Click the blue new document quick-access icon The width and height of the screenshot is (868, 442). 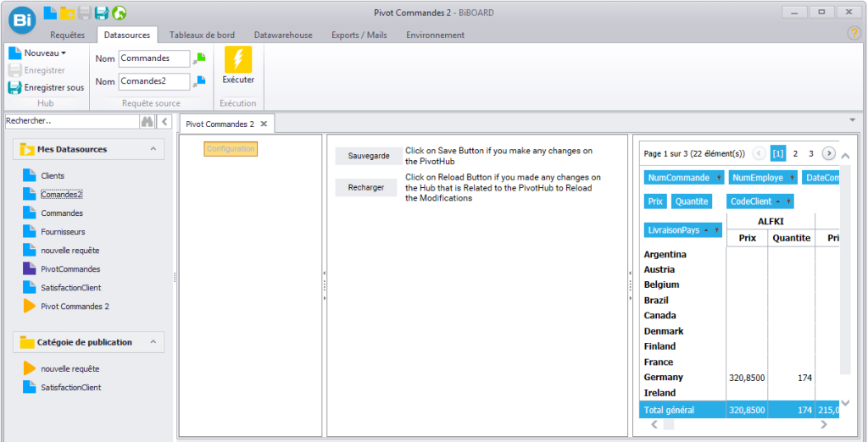tap(50, 12)
